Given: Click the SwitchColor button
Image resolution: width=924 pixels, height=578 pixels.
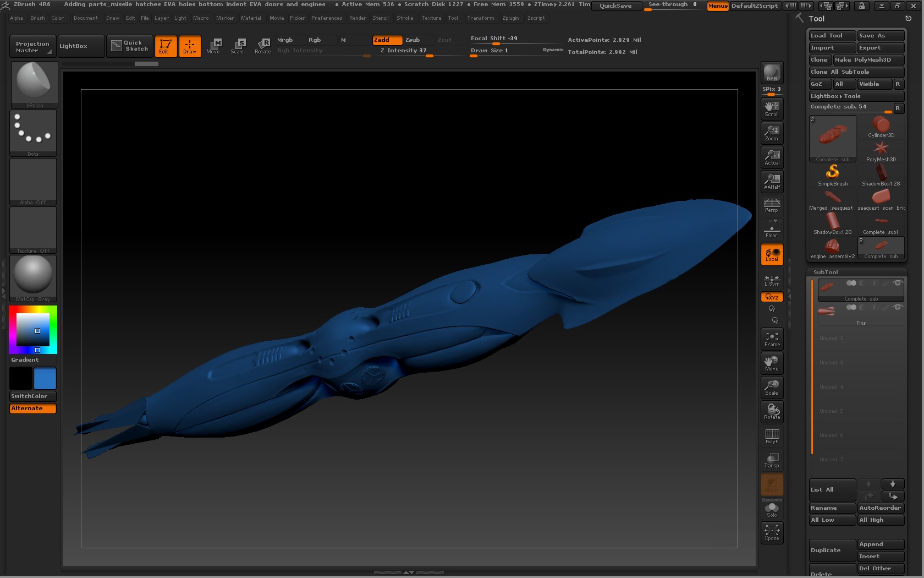Looking at the screenshot, I should point(33,396).
